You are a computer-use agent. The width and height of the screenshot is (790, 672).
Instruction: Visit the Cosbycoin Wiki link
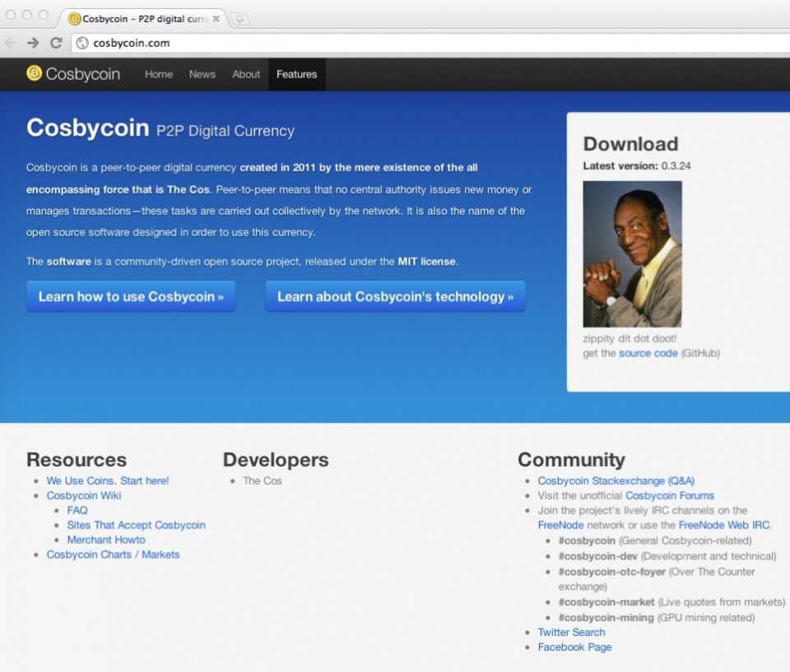coord(84,496)
